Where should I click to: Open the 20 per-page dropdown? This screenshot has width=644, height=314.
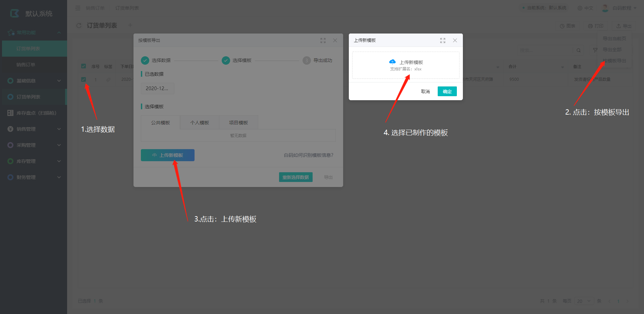pos(584,301)
